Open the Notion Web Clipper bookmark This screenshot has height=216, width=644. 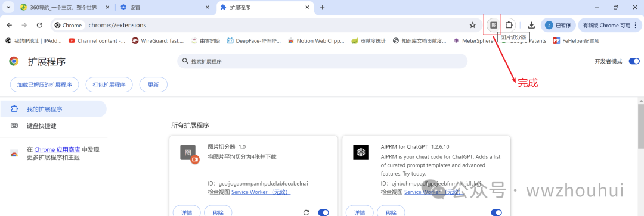coord(316,40)
